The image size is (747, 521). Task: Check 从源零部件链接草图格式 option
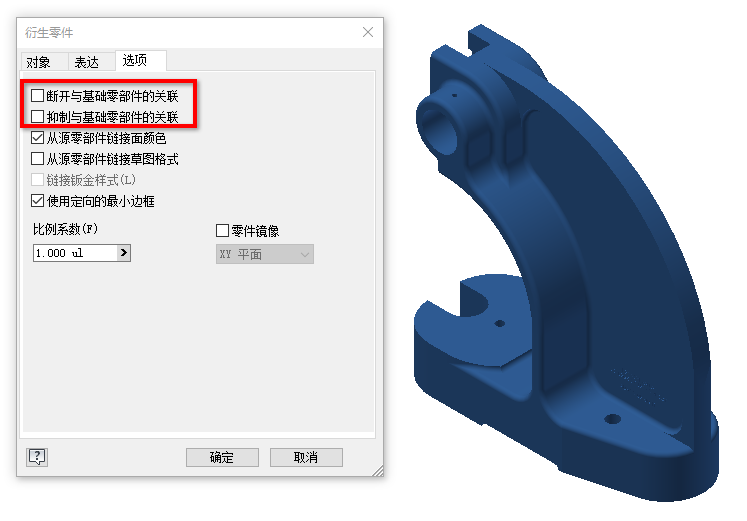pos(37,159)
